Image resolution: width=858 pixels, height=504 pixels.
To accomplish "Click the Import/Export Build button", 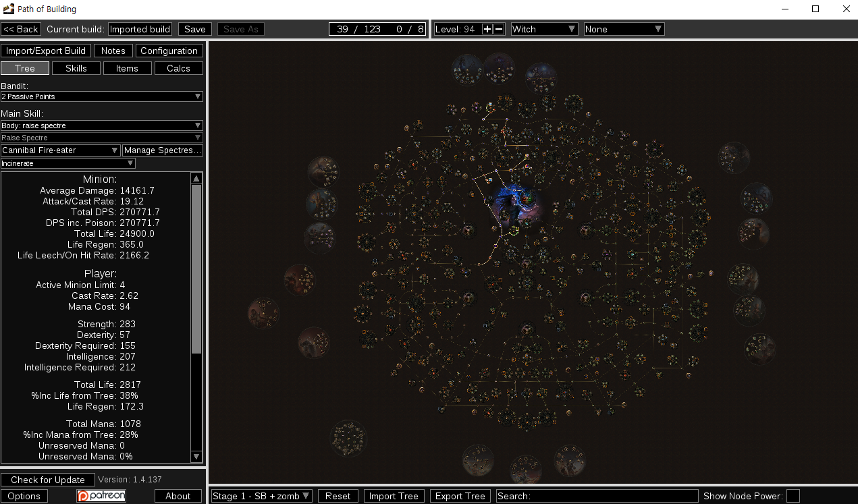I will pyautogui.click(x=46, y=51).
